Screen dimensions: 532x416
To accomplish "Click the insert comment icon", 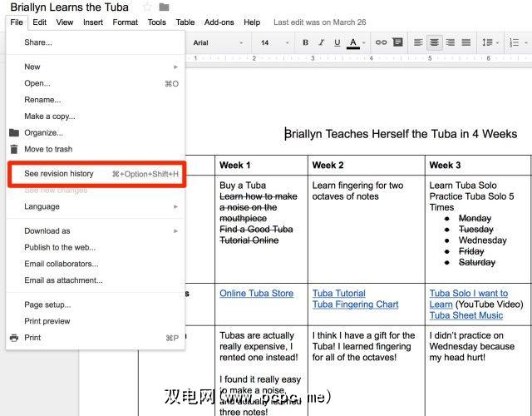I will point(397,42).
